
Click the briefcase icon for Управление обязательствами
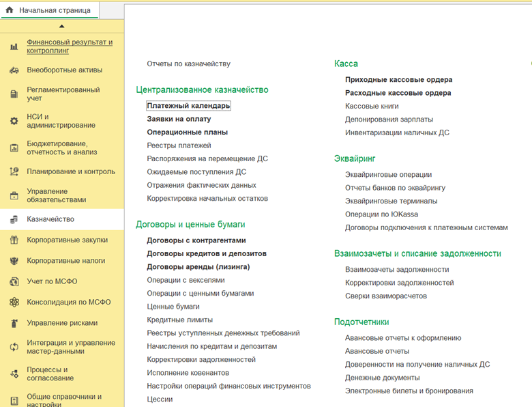[x=14, y=196]
